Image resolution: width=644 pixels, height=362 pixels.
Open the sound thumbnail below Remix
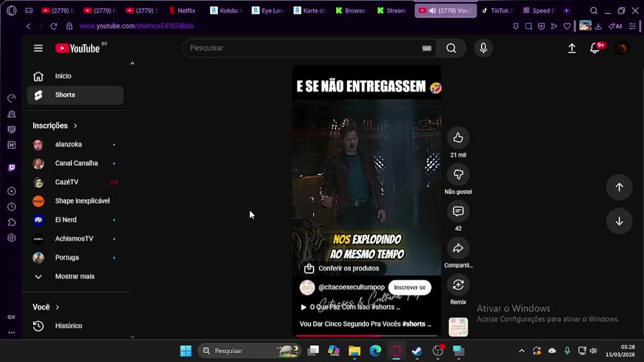tap(458, 327)
